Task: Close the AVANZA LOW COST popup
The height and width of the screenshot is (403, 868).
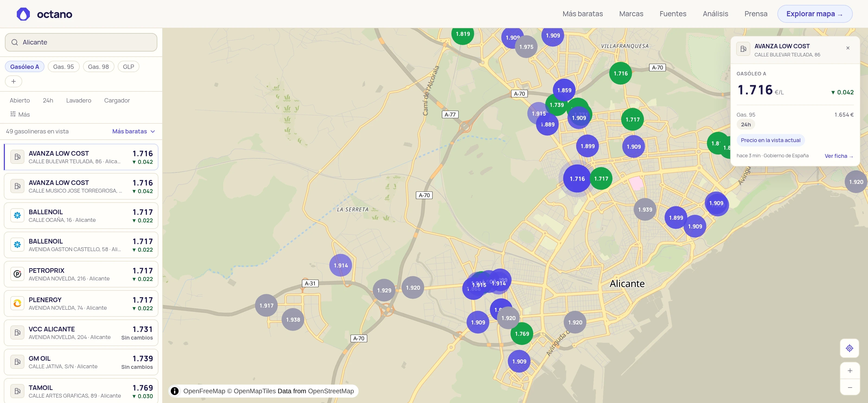Action: (x=848, y=48)
